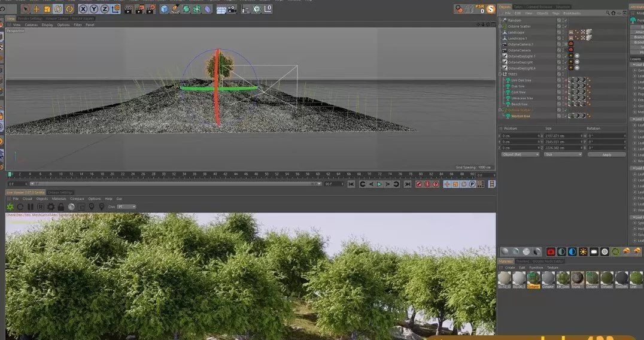
Task: Activate the Rotate tool
Action: pyautogui.click(x=58, y=9)
